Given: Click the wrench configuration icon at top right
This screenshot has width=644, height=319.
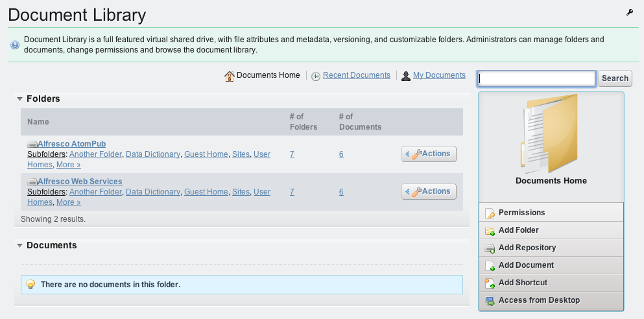Looking at the screenshot, I should point(629,13).
